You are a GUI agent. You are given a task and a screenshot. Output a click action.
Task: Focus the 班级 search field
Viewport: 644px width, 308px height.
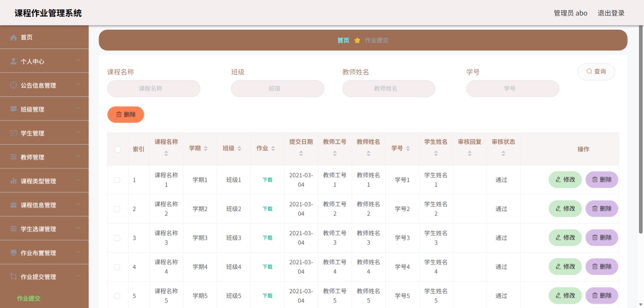point(278,89)
